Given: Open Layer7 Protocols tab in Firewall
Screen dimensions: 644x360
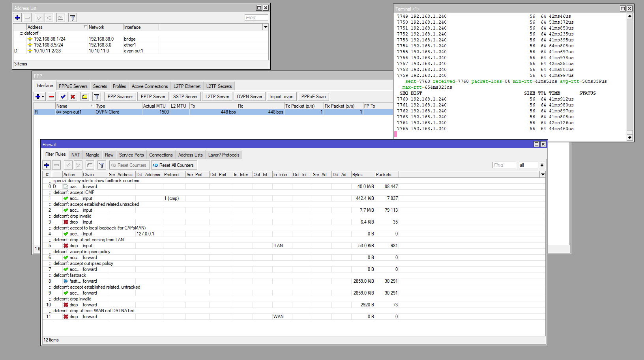Looking at the screenshot, I should pos(224,155).
